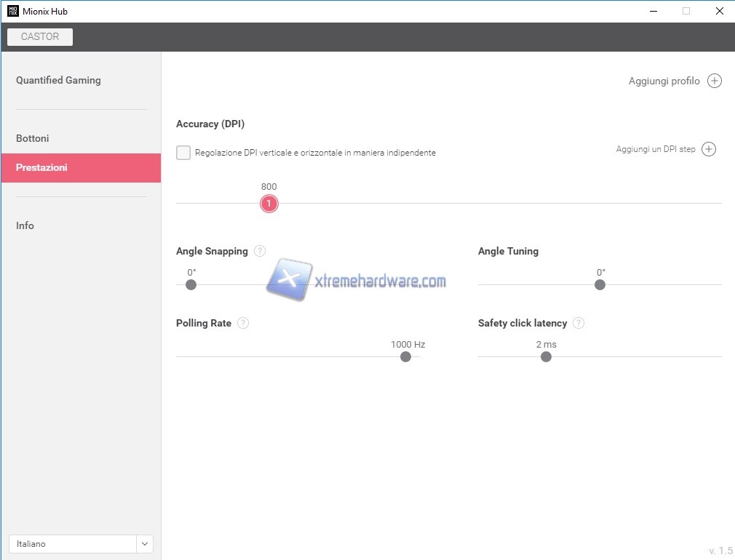
Task: Click the Aggiungi un DPI step label
Action: (x=655, y=149)
